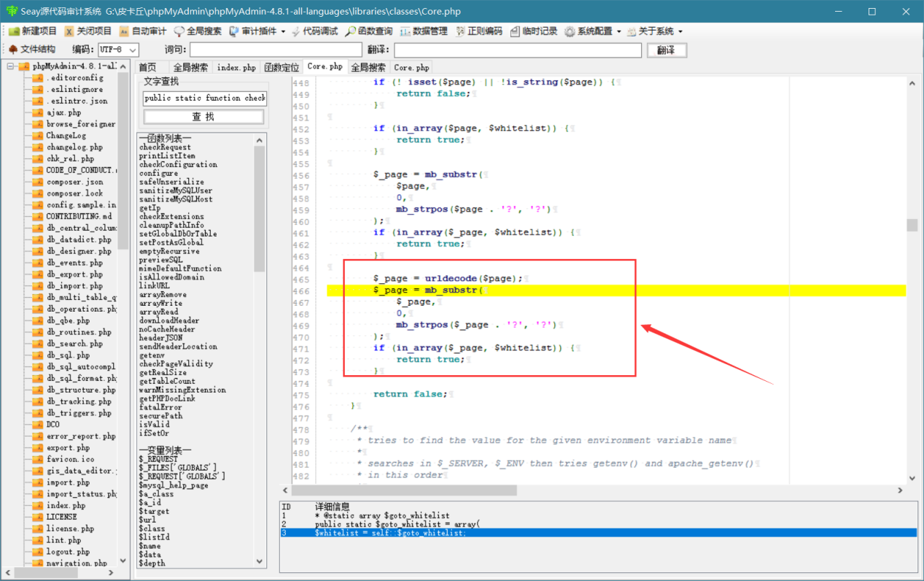This screenshot has height=581, width=924.
Task: Click the db_tracking.php file icon
Action: tap(37, 401)
